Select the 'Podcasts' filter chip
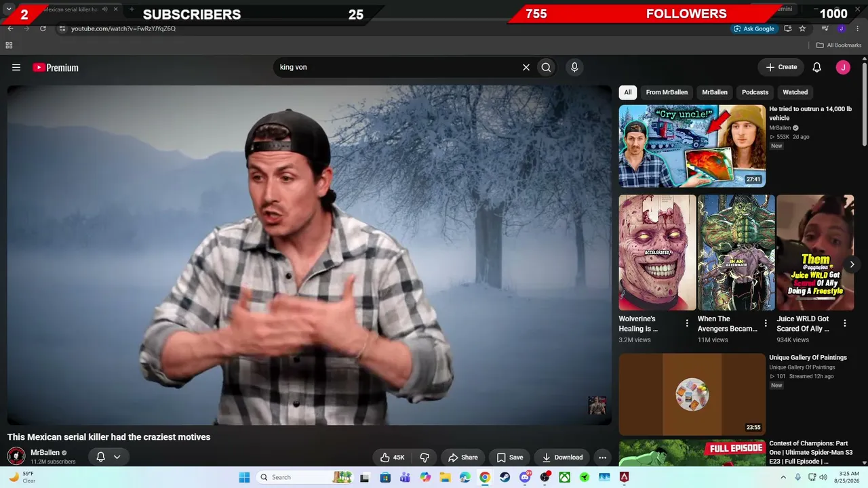Screen dimensions: 868x488 (755, 92)
